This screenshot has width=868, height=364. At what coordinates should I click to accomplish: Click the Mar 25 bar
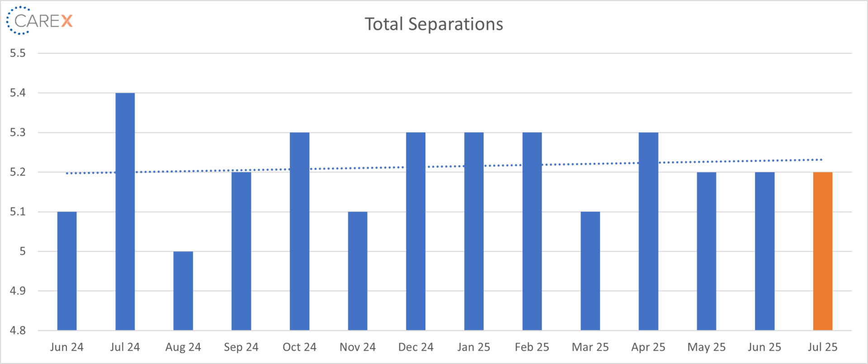[590, 271]
